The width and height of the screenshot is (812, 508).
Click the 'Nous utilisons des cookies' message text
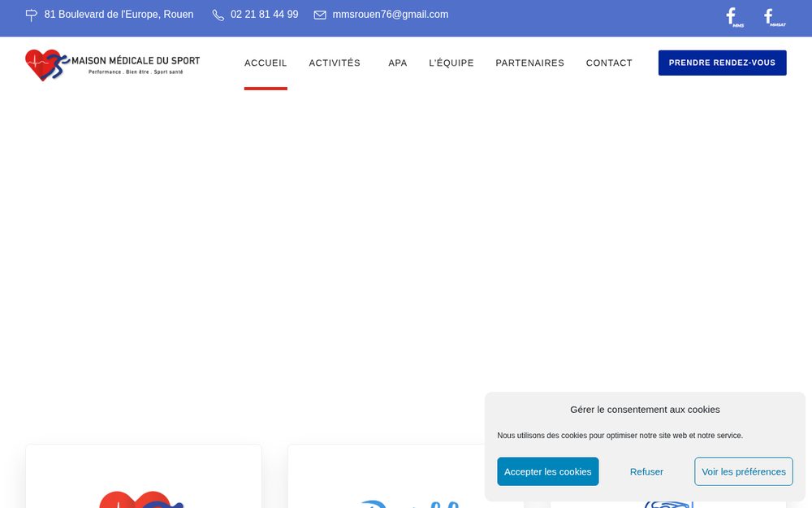tap(620, 436)
